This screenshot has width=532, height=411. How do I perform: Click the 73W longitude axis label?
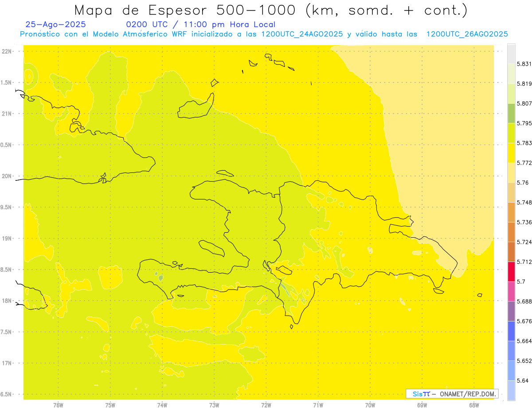pyautogui.click(x=214, y=405)
